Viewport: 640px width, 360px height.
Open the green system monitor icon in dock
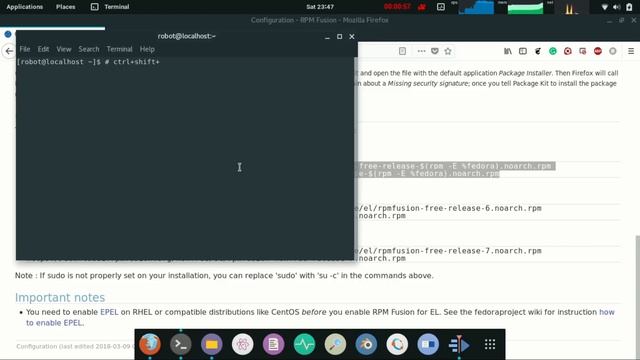(304, 344)
